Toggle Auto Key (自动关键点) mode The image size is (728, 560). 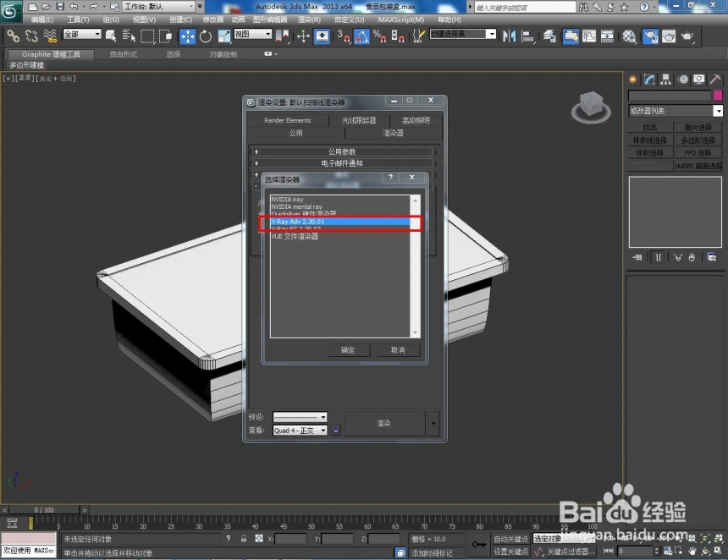[510, 539]
